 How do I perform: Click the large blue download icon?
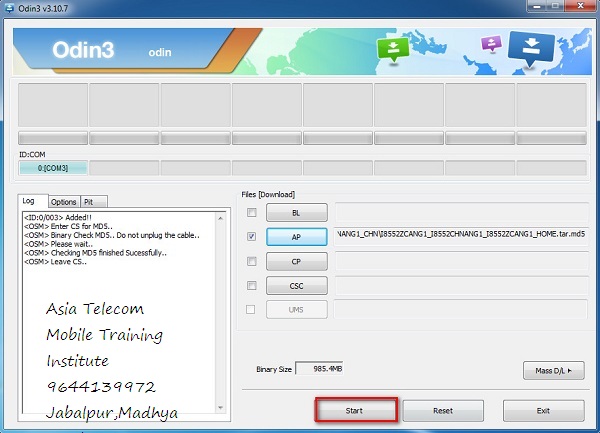[531, 49]
